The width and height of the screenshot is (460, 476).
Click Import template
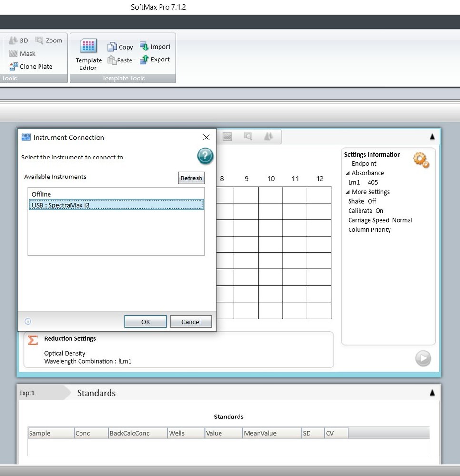pos(155,47)
